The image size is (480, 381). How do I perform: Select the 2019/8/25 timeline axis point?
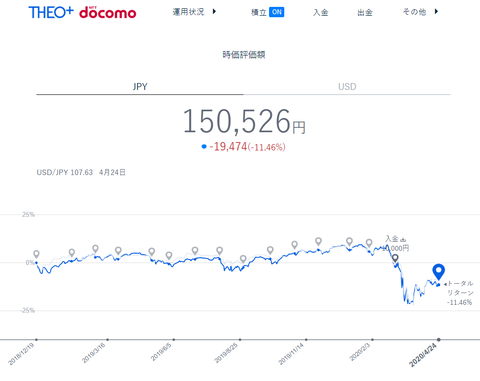point(240,340)
